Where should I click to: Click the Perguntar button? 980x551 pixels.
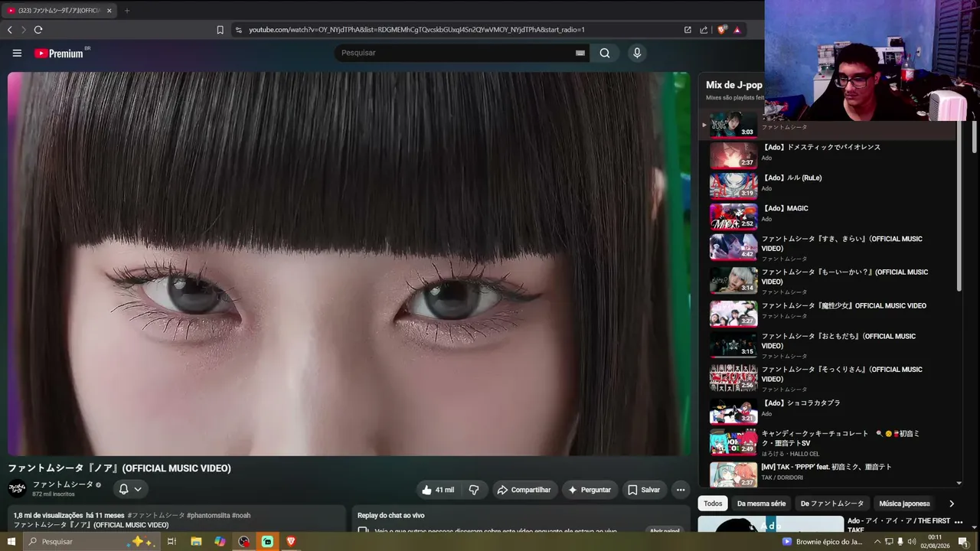pos(590,490)
